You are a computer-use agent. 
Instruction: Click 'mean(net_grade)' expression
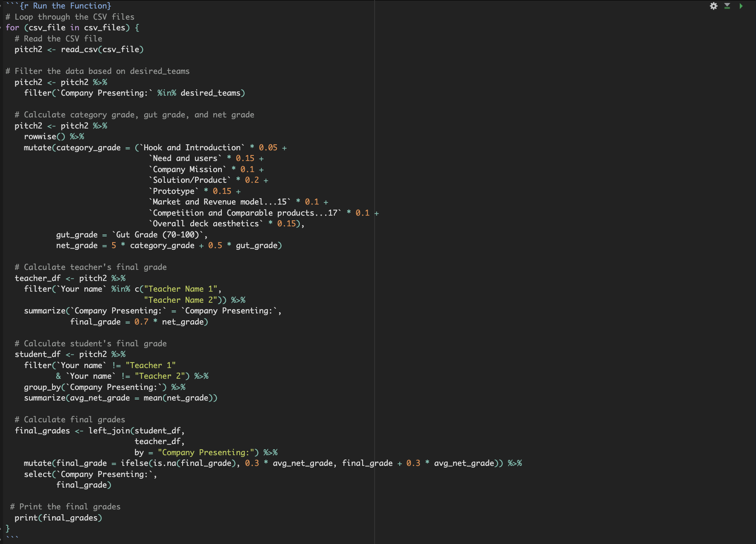point(178,398)
